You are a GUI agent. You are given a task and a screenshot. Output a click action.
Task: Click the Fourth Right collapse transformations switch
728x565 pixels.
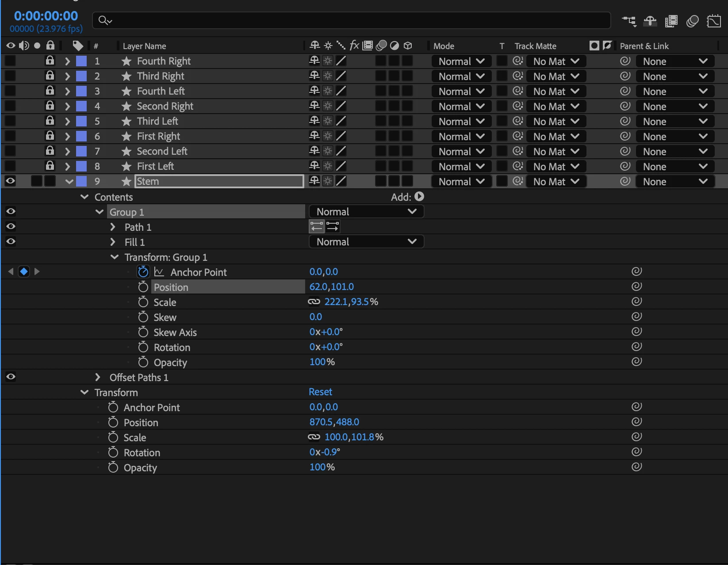(x=328, y=61)
